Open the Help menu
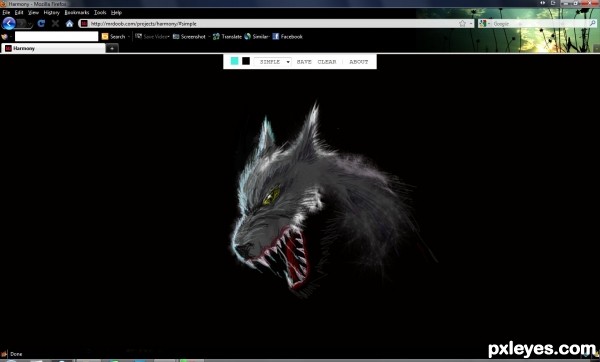This screenshot has width=600, height=362. point(116,12)
